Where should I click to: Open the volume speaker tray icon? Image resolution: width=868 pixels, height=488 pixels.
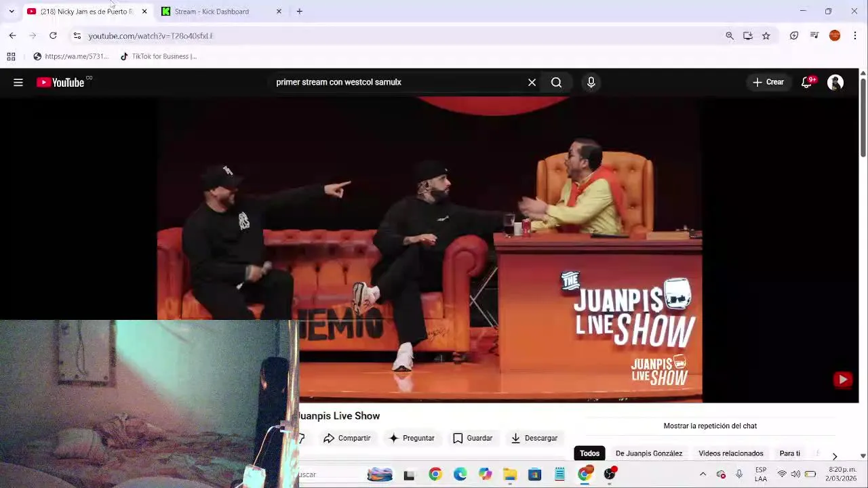(x=795, y=474)
